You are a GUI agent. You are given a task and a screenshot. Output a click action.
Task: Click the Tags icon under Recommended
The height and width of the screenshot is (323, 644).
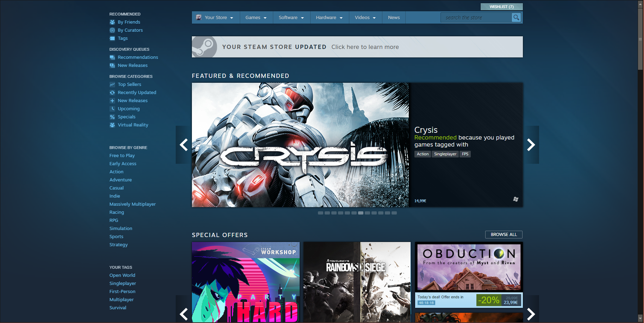112,38
